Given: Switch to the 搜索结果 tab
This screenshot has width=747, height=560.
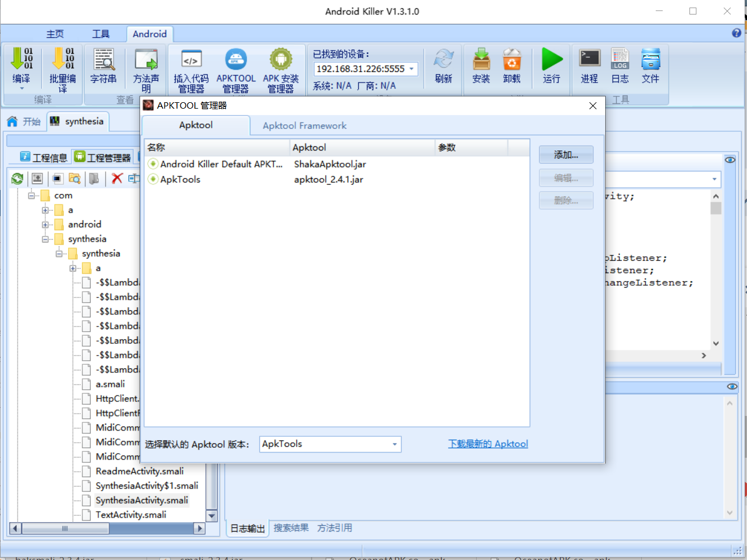Looking at the screenshot, I should (x=291, y=528).
